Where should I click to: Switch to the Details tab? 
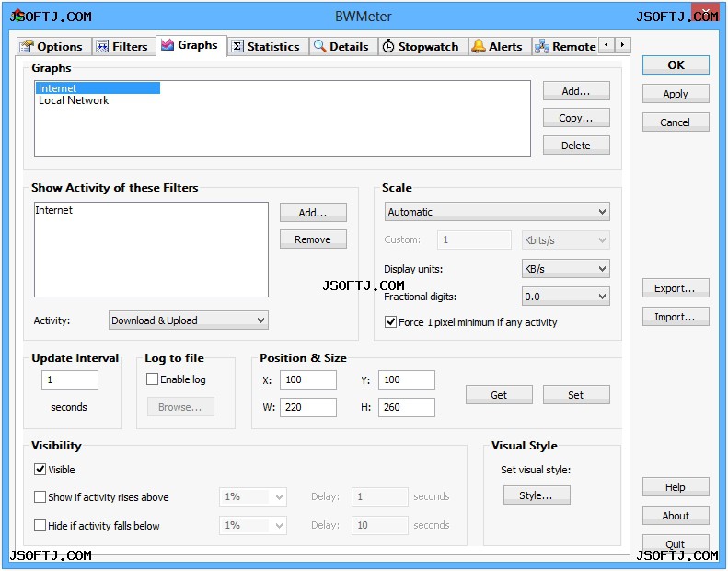point(343,46)
